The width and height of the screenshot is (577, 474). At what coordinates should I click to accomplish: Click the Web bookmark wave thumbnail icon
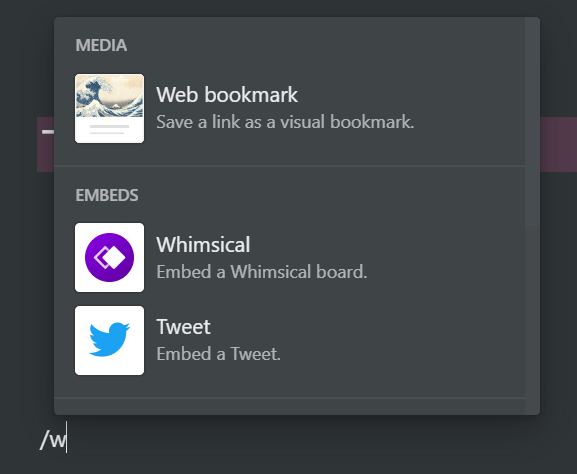point(109,109)
